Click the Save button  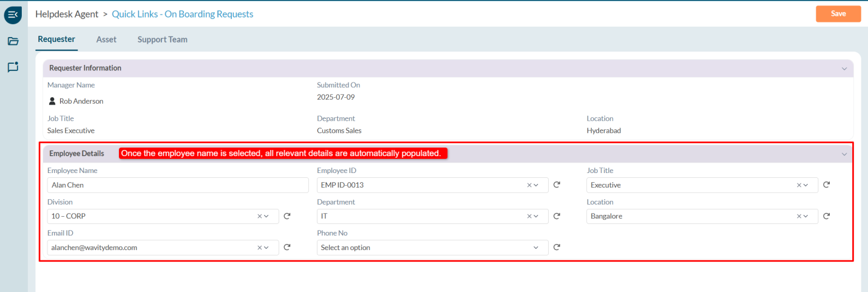tap(838, 14)
